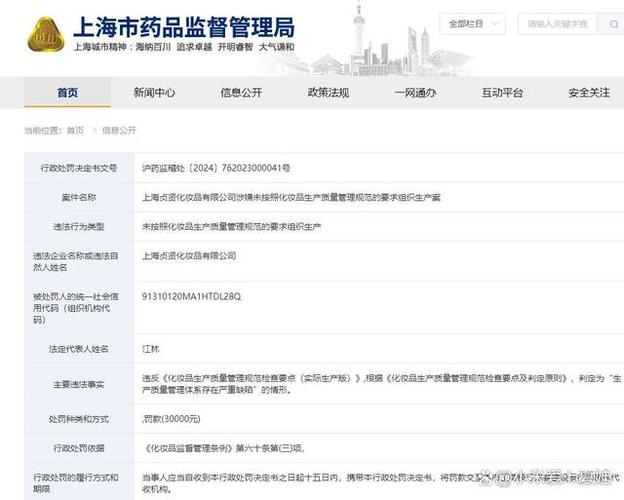Viewport: 624px width, 500px height.
Task: Select the 行政处罚的履行方式和期限 value text
Action: point(381,482)
